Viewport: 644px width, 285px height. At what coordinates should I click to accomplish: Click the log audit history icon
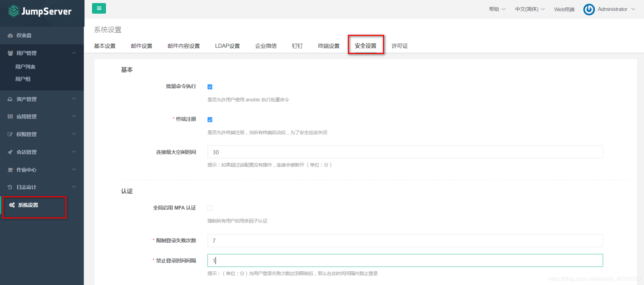[x=10, y=187]
